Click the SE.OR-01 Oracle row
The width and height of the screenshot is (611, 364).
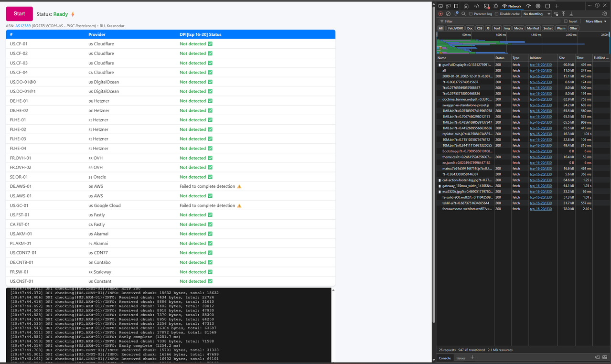tap(171, 177)
